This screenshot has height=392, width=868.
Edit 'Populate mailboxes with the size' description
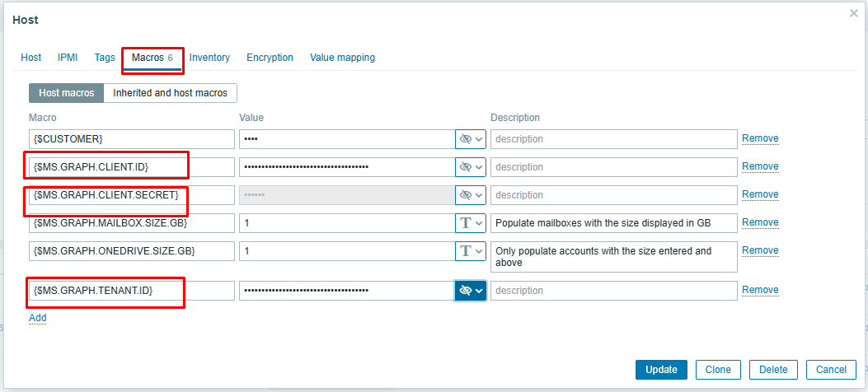coord(614,223)
